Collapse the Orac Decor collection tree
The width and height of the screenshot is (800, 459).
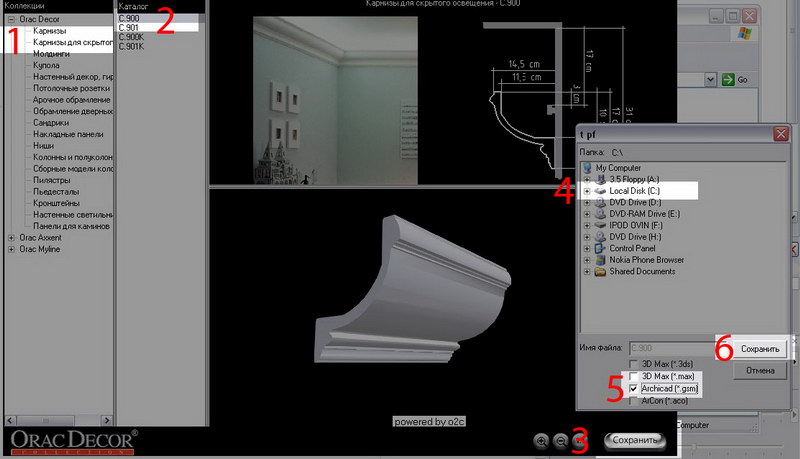click(11, 19)
